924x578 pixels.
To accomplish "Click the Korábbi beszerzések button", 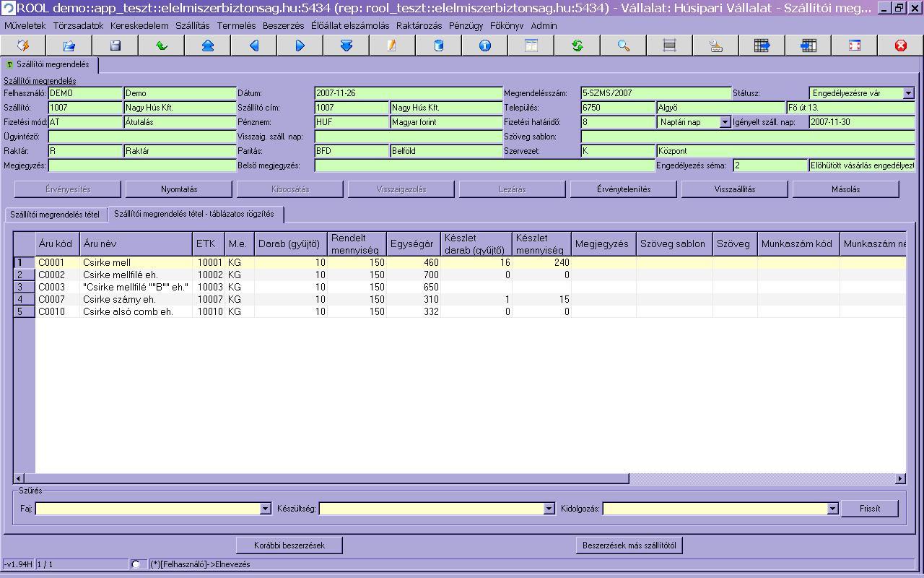I will click(289, 545).
